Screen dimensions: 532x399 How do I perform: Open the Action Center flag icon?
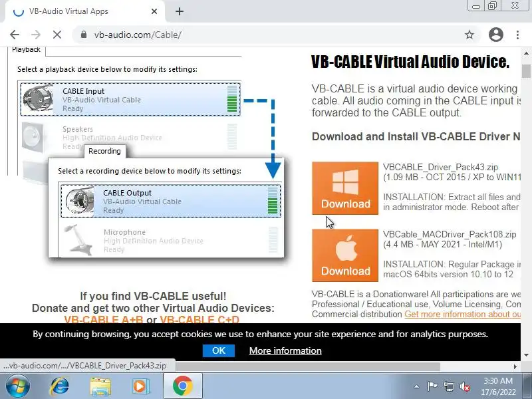pyautogui.click(x=432, y=386)
